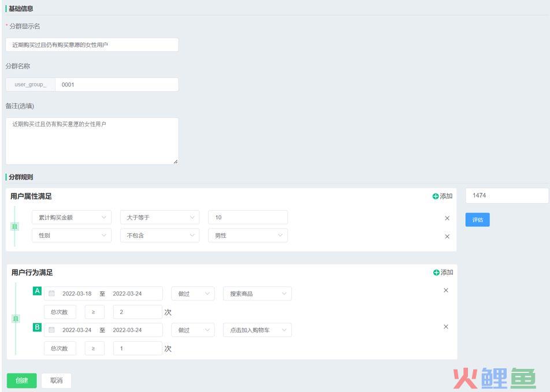Click rule A's count field showing 2

tap(137, 312)
